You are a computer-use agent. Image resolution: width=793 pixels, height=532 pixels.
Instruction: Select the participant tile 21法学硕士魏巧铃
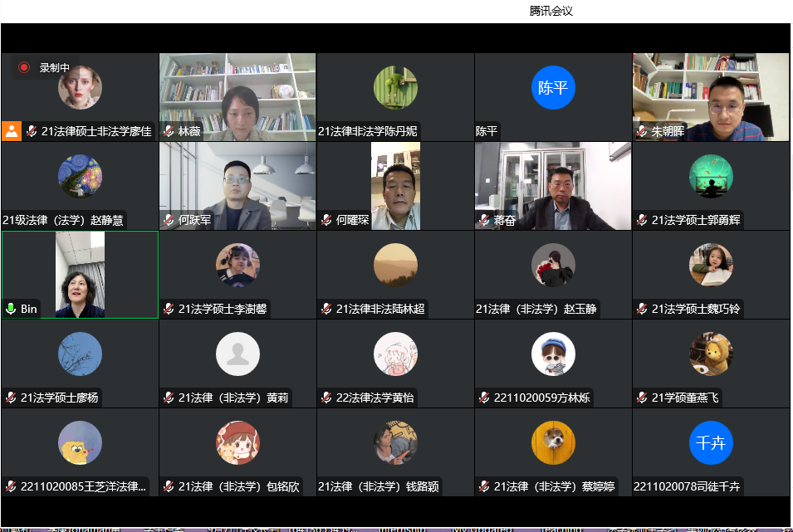(x=711, y=274)
